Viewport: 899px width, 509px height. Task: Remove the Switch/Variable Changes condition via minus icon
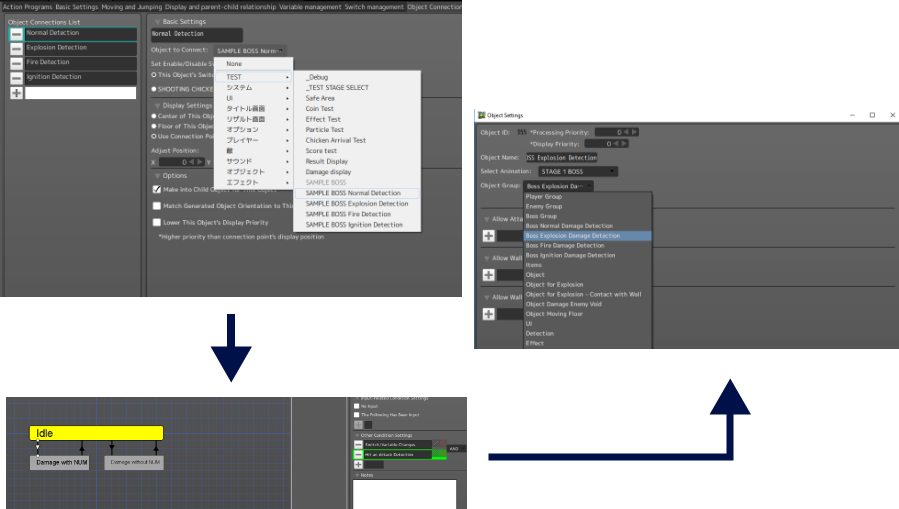tap(359, 444)
